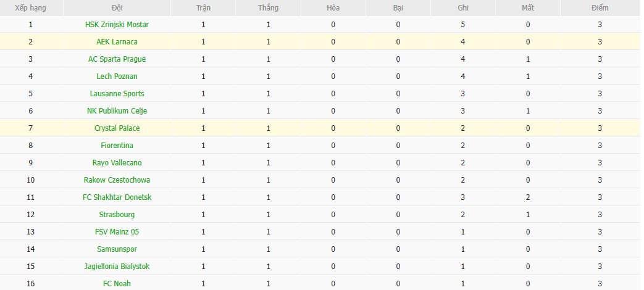Viewport: 644px width, 290px height.
Task: Click the Samsunspor team name
Action: point(117,249)
